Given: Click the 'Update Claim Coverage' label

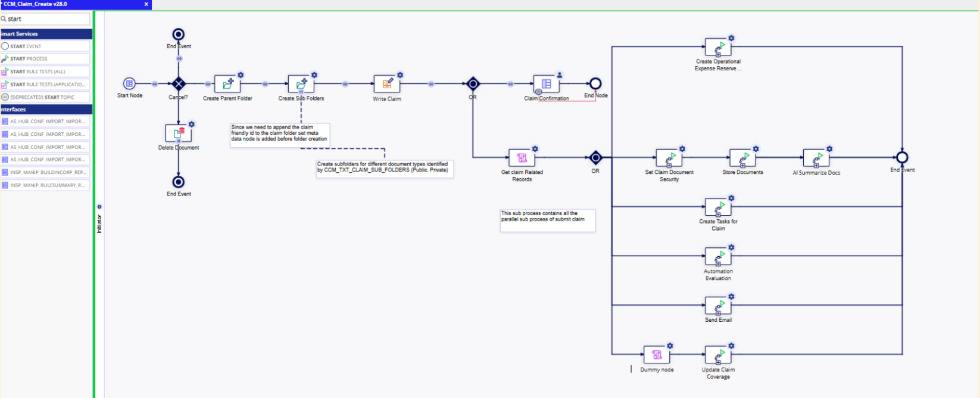Looking at the screenshot, I should pos(718,373).
